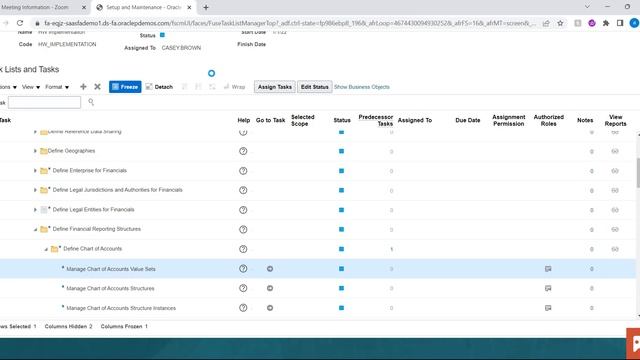The width and height of the screenshot is (640, 360).
Task: Expand Define Enterprise for Financials
Action: tap(35, 171)
